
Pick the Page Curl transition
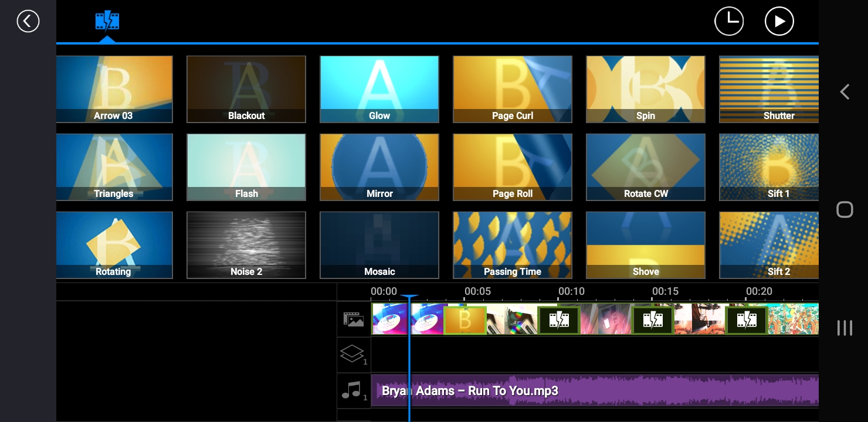[x=512, y=89]
